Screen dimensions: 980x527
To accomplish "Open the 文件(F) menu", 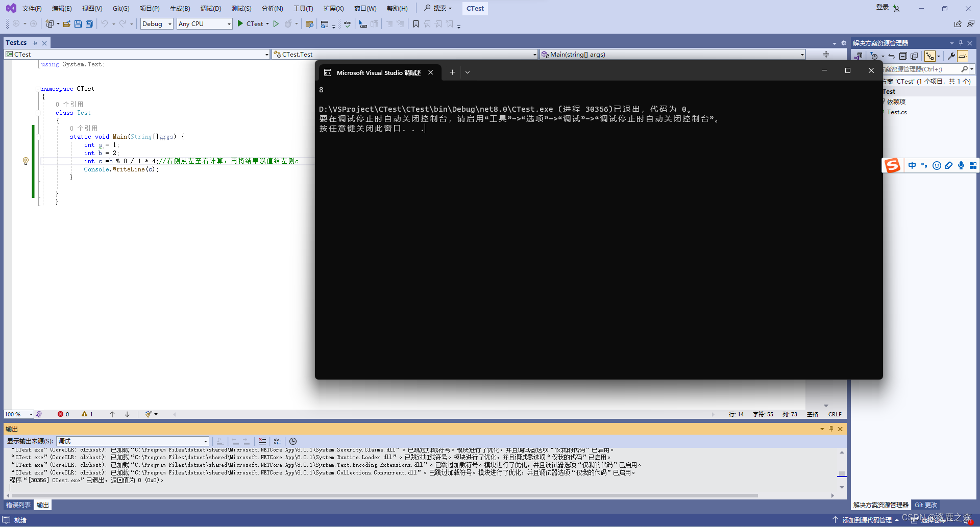I will coord(32,9).
